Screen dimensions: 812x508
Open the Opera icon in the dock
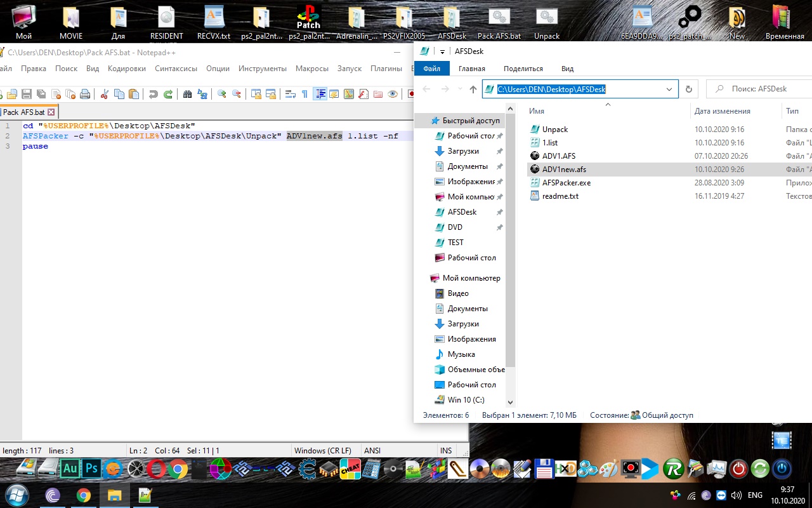(x=156, y=469)
